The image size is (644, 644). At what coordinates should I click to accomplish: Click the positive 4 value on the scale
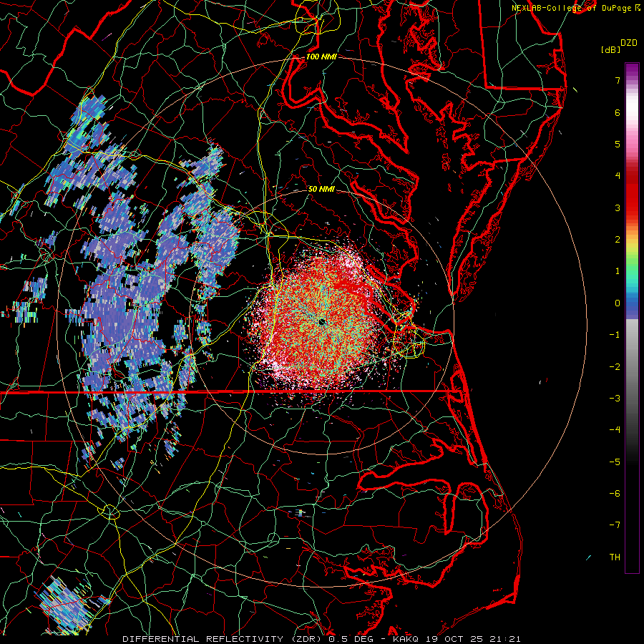(618, 176)
